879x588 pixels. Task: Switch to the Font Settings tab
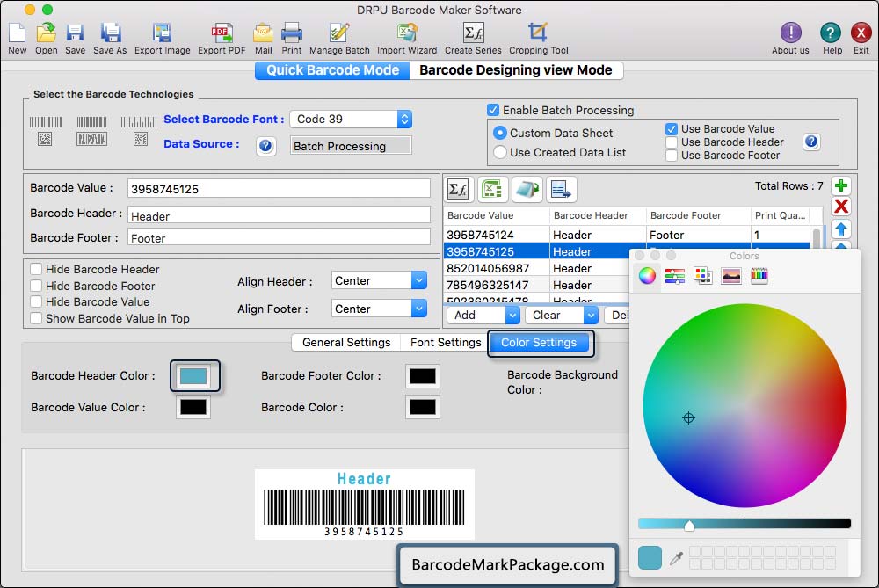pos(446,343)
